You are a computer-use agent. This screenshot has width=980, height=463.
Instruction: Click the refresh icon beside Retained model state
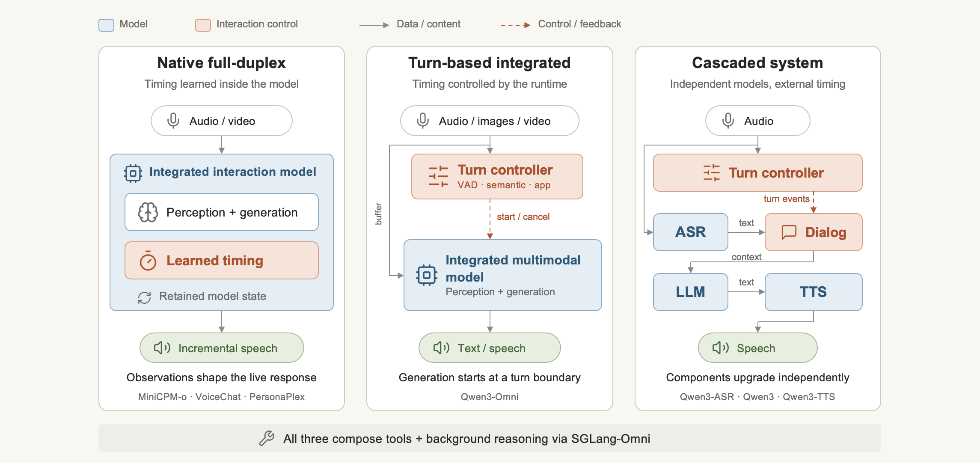(145, 297)
